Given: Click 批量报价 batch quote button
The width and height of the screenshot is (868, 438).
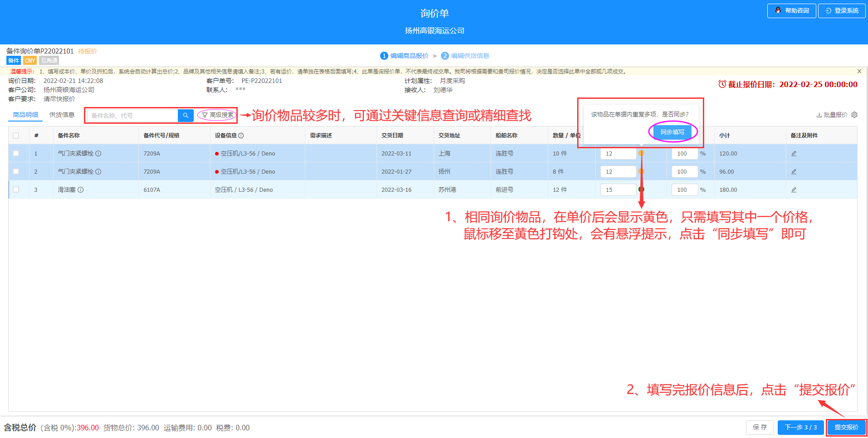Looking at the screenshot, I should tap(832, 115).
